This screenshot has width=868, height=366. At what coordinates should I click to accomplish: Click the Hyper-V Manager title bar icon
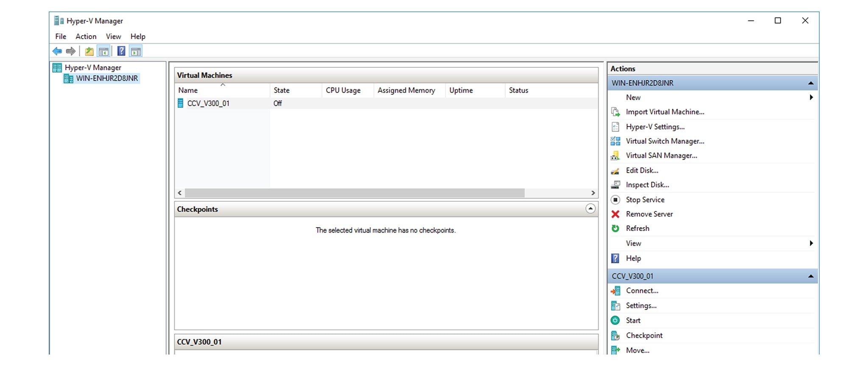[59, 21]
